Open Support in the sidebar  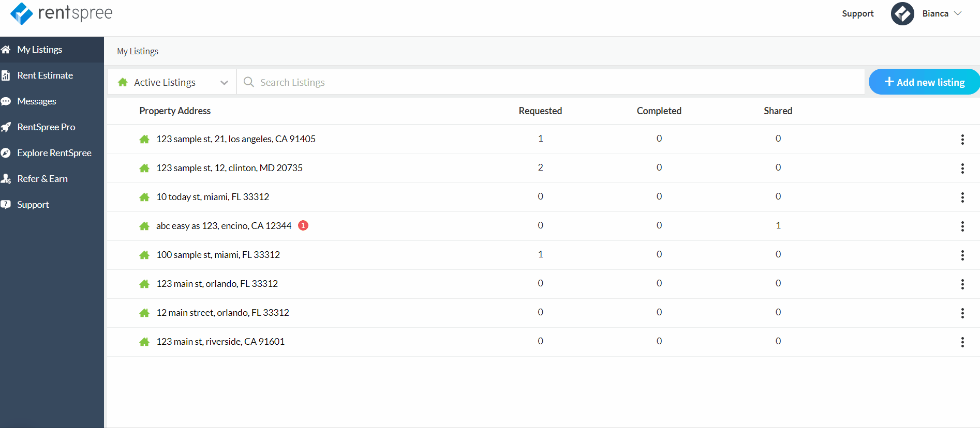coord(52,205)
